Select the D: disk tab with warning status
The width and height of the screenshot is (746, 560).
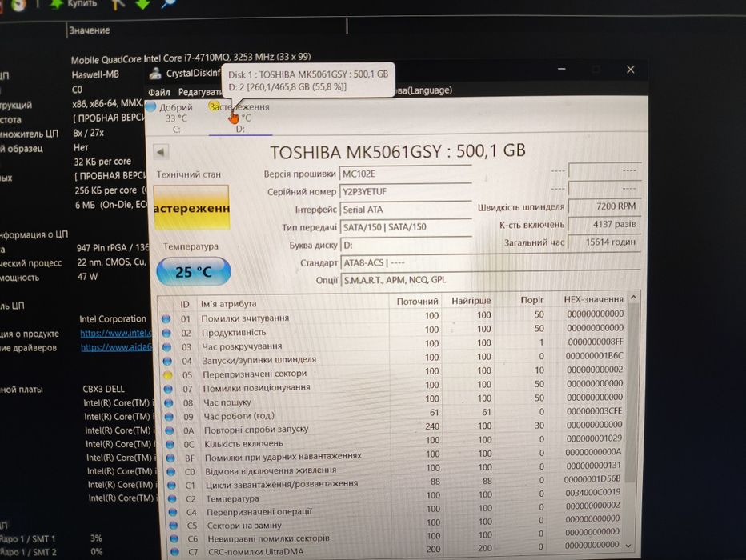[x=240, y=118]
